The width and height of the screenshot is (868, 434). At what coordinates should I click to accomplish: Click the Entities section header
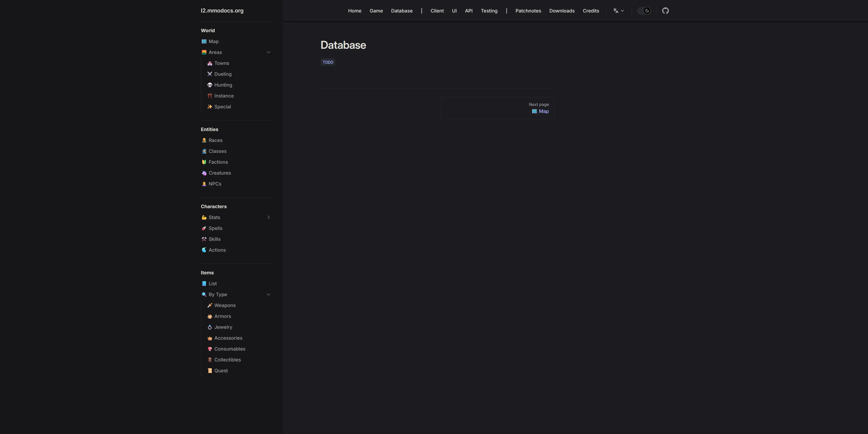tap(209, 129)
